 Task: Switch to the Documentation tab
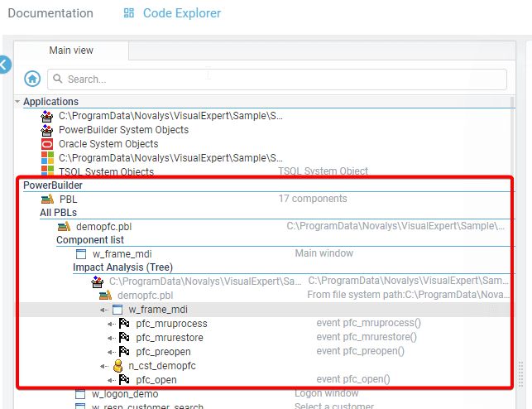[50, 13]
